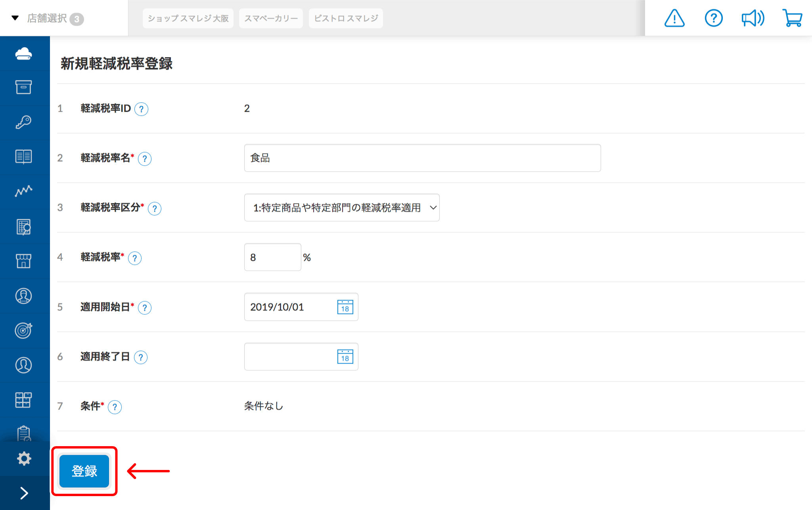
Task: Show help for 条件
Action: (x=115, y=407)
